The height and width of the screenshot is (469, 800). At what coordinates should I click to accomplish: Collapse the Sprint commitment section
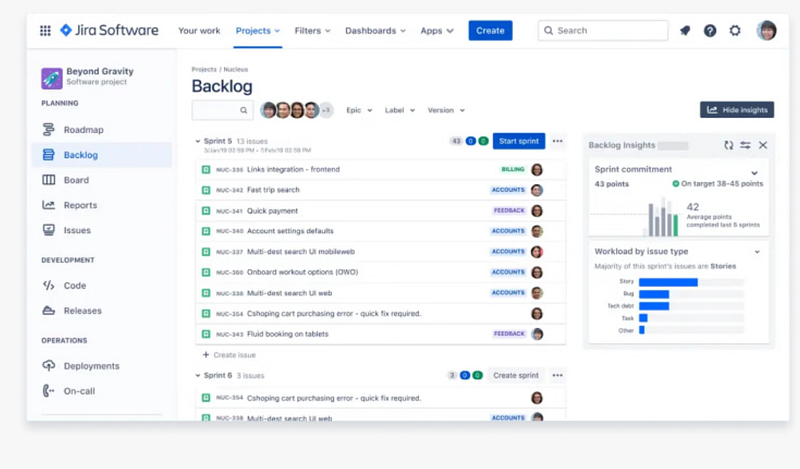[x=755, y=172]
